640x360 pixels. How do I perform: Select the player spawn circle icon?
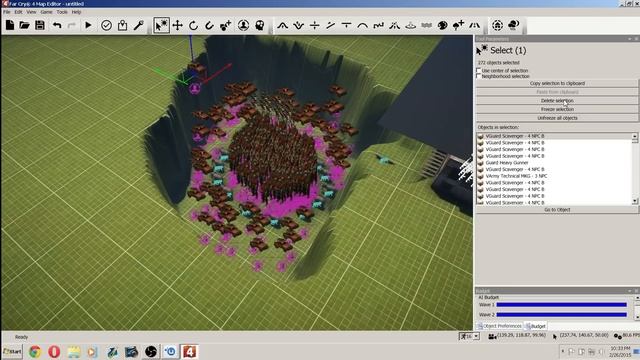click(244, 25)
